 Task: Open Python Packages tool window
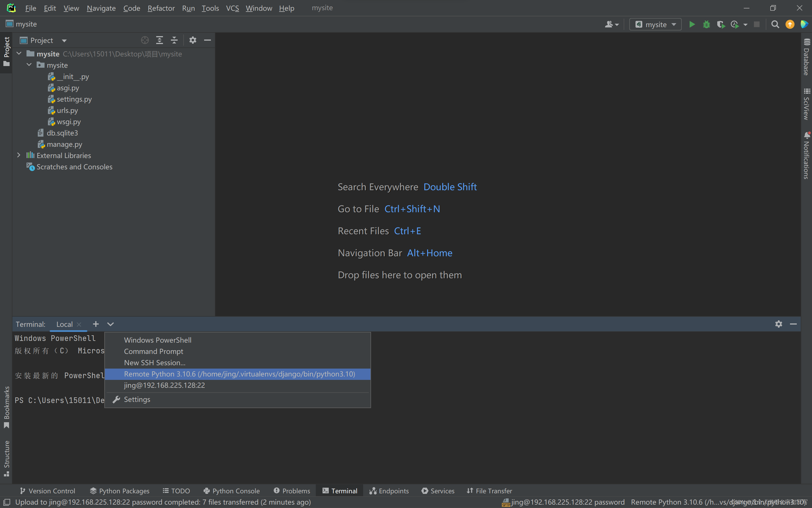coord(120,491)
